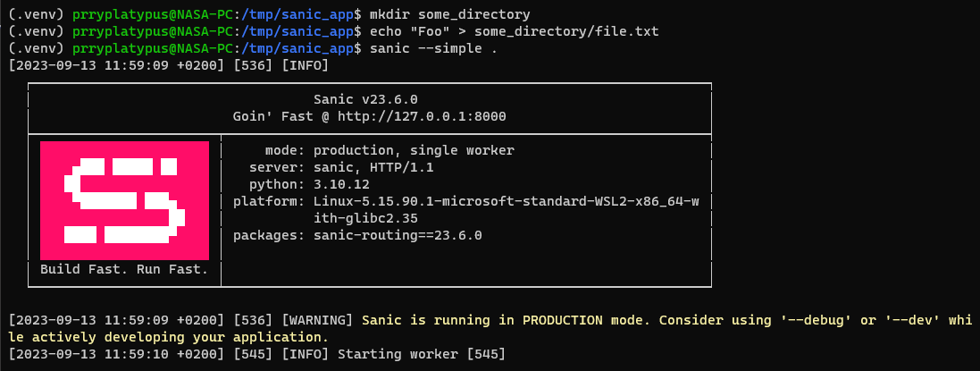Click the '[2023-09-13 11:59:10 +0200]' timestamp
980x371 pixels.
pos(116,355)
